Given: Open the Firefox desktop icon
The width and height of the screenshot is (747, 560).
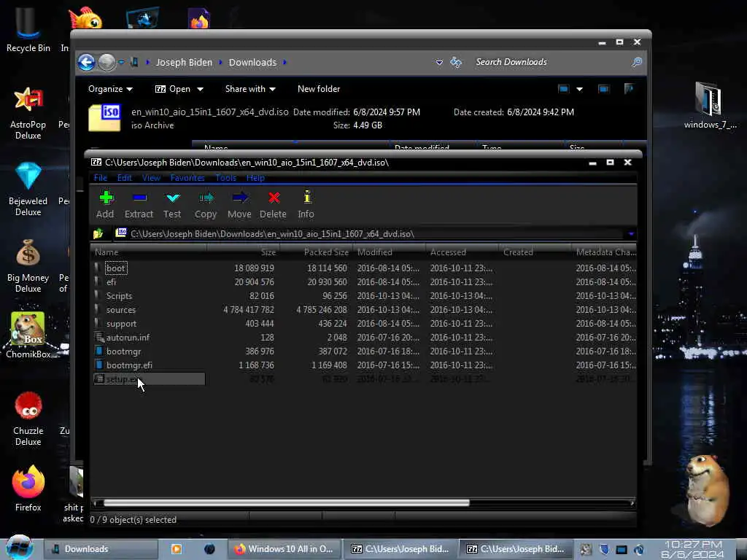Looking at the screenshot, I should (x=28, y=489).
